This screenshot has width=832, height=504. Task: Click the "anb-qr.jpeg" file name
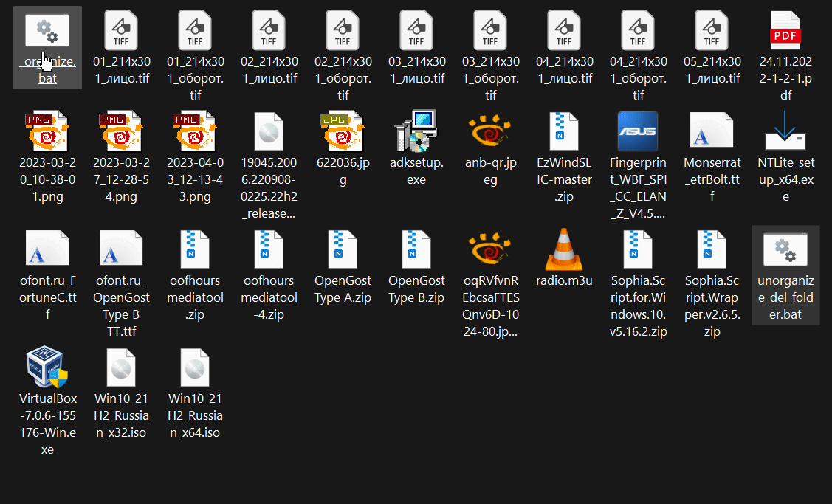click(489, 171)
